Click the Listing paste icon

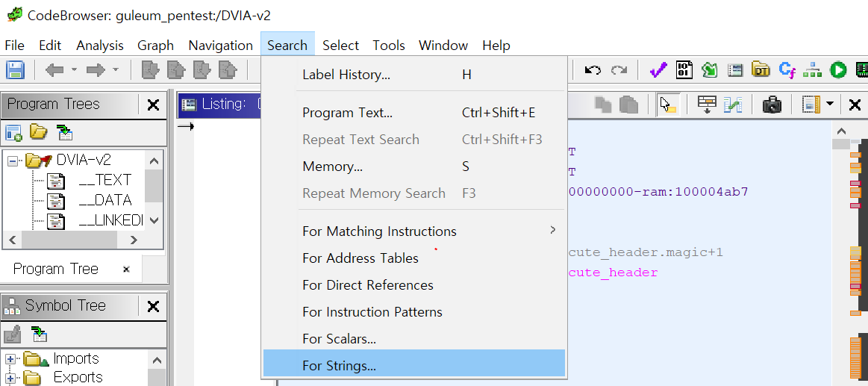tap(629, 104)
